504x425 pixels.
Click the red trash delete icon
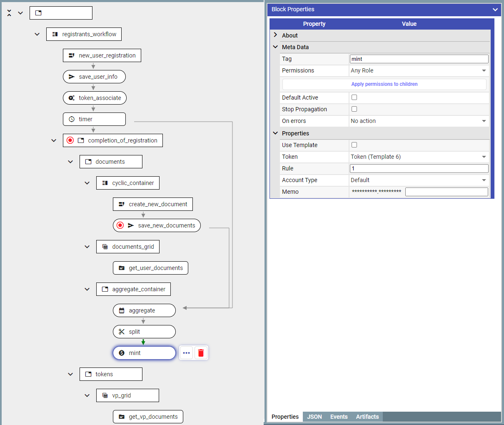[x=201, y=353]
